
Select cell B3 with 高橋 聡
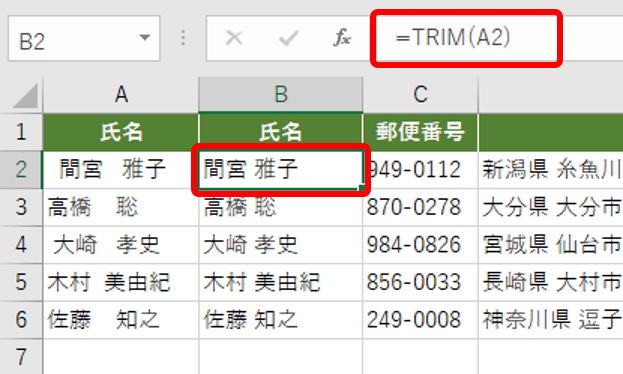pyautogui.click(x=281, y=207)
